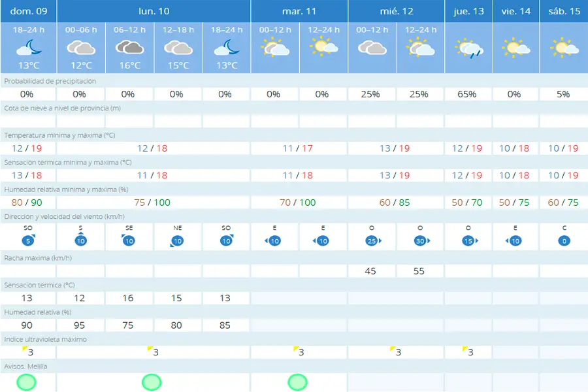This screenshot has width=588, height=392.
Task: Click the 50 / 70 humidity range value
Action: tap(467, 203)
